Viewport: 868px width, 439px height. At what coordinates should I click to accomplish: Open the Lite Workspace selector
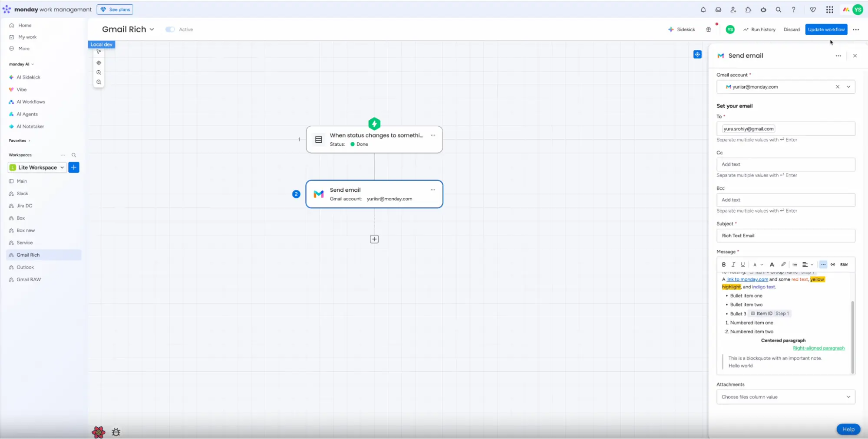click(x=37, y=167)
